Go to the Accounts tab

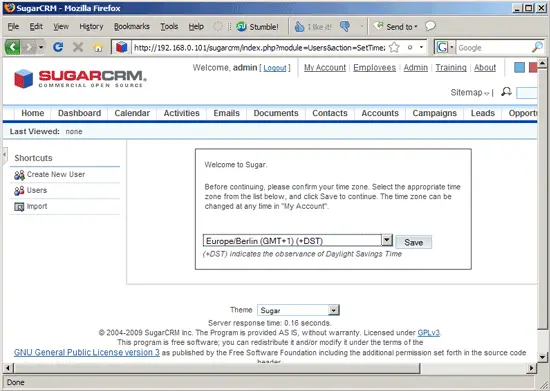pyautogui.click(x=380, y=113)
